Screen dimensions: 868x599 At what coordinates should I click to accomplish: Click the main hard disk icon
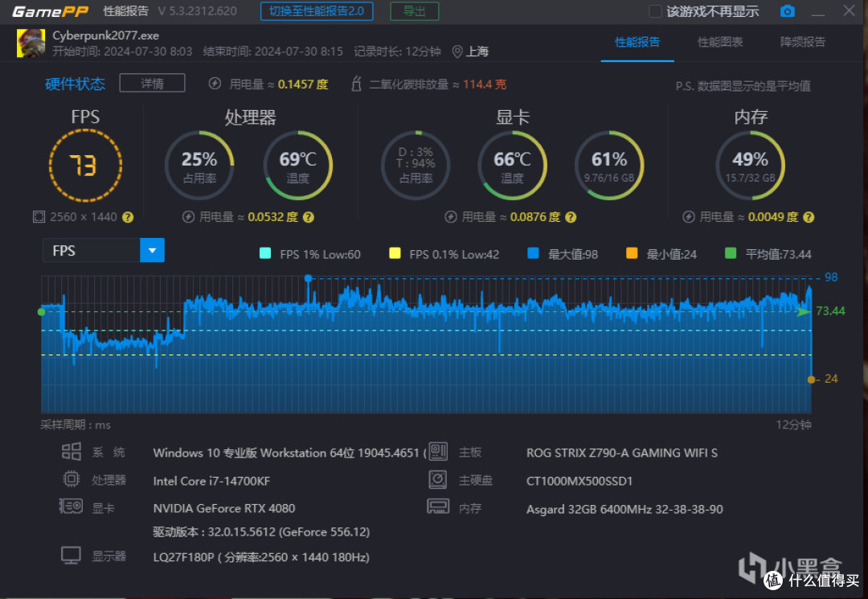(x=438, y=479)
